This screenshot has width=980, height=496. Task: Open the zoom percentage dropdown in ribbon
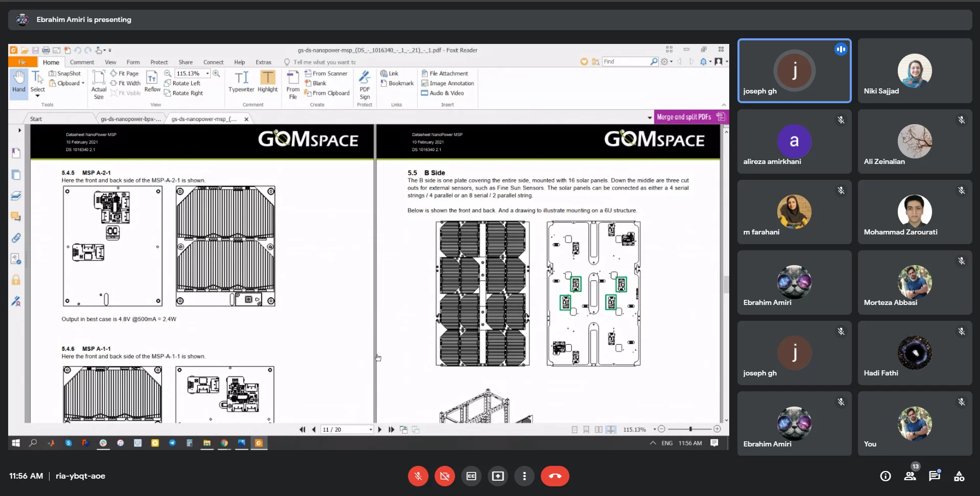tap(207, 74)
